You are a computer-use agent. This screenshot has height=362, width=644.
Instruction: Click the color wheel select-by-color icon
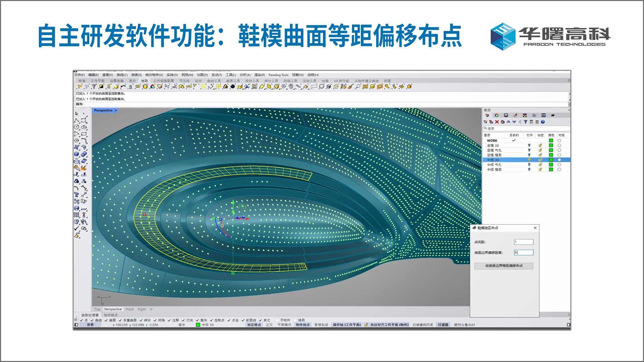click(152, 87)
